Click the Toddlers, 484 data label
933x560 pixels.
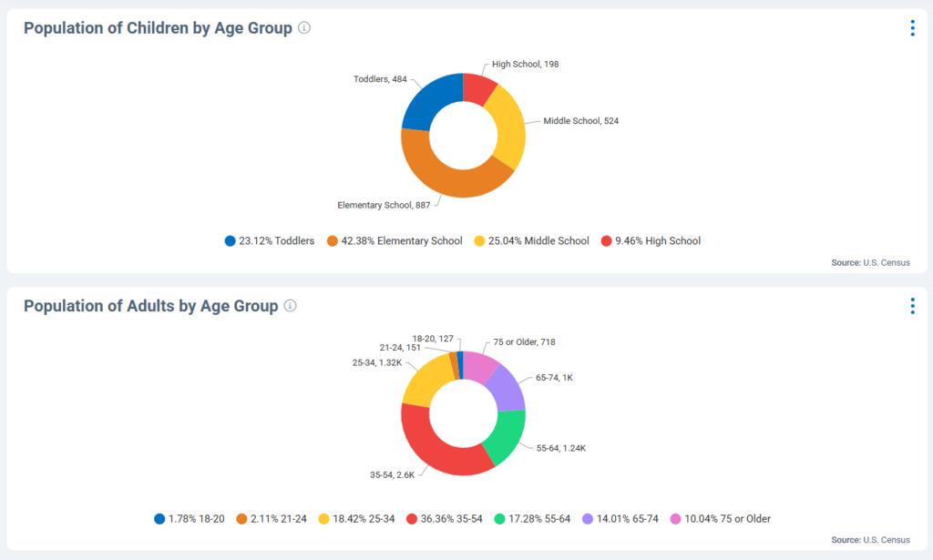tap(382, 78)
